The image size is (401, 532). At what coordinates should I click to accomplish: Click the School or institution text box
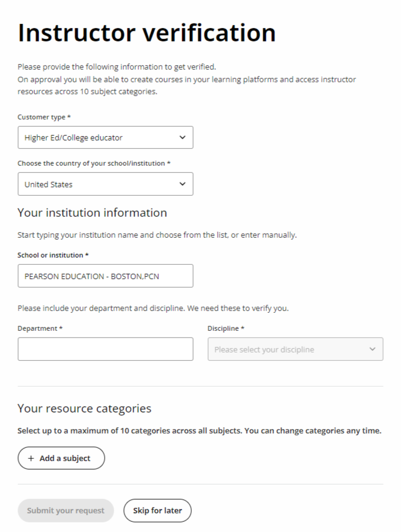105,276
